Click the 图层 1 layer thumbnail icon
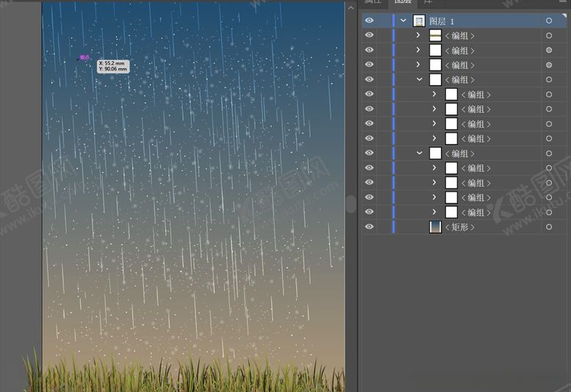The width and height of the screenshot is (571, 392). [419, 21]
